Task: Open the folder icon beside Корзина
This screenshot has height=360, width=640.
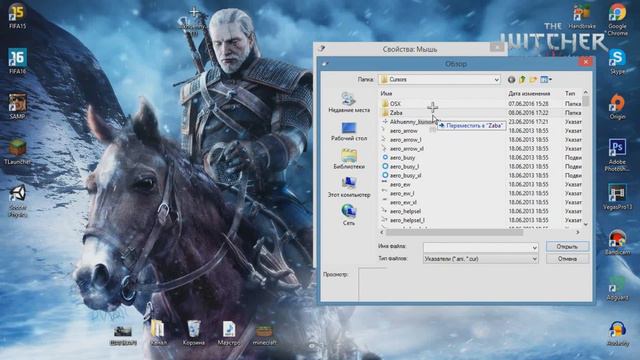Action: pyautogui.click(x=158, y=333)
